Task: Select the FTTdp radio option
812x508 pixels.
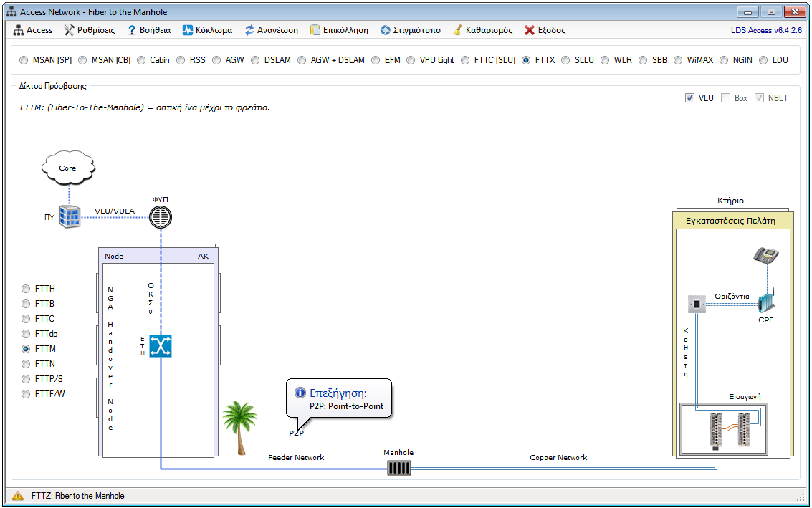Action: pyautogui.click(x=27, y=334)
